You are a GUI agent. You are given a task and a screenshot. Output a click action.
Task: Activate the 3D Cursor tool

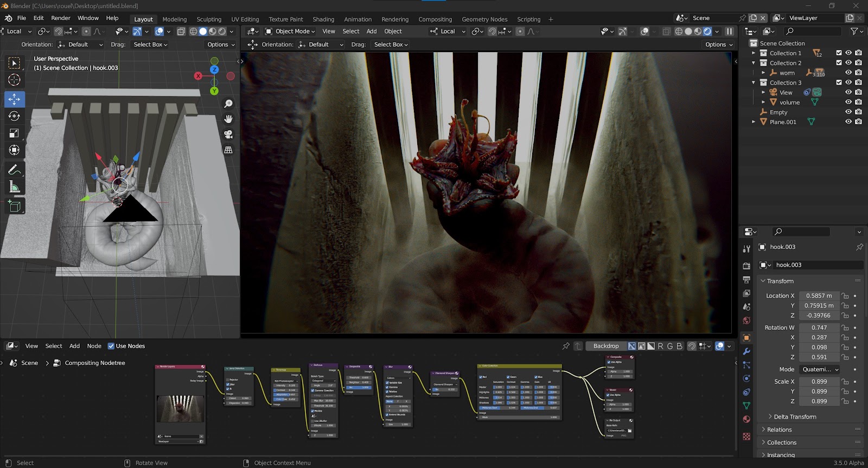15,80
